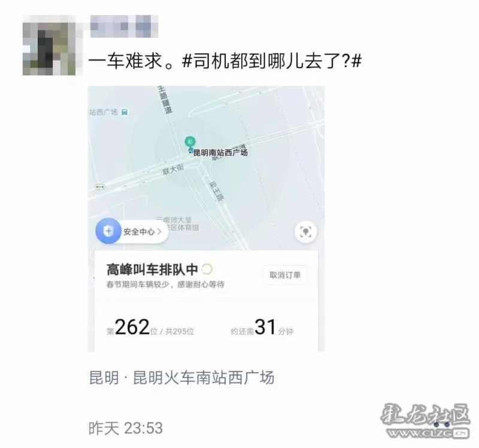Click the 高峰叫车排队中 loading spinner
This screenshot has height=448, width=479.
pyautogui.click(x=207, y=270)
